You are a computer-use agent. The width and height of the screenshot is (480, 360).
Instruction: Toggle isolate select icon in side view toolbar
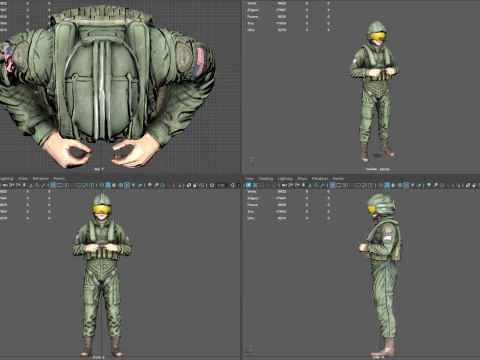(457, 185)
